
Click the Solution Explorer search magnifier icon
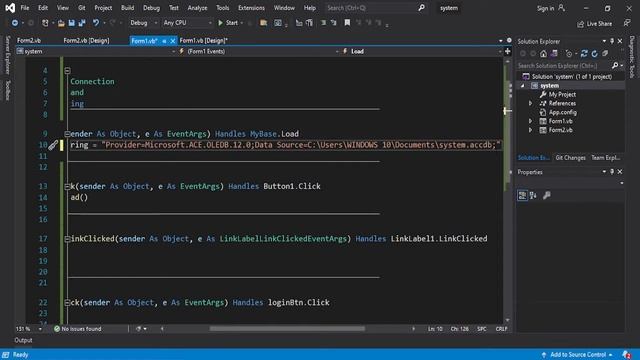(x=615, y=65)
